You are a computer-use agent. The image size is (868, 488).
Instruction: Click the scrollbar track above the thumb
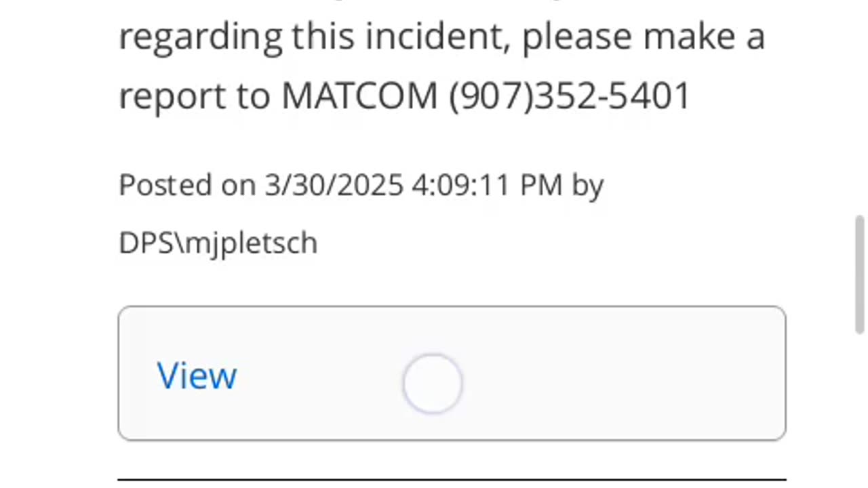860,102
